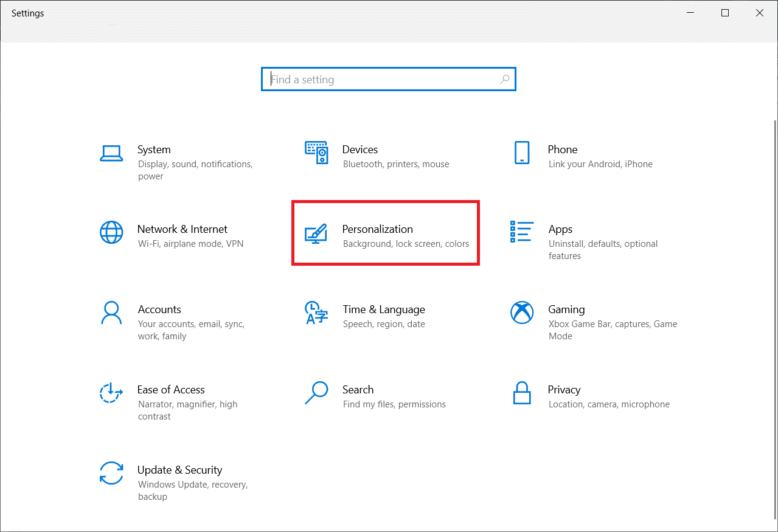Focus the Find a setting search box
778x532 pixels.
(383, 80)
